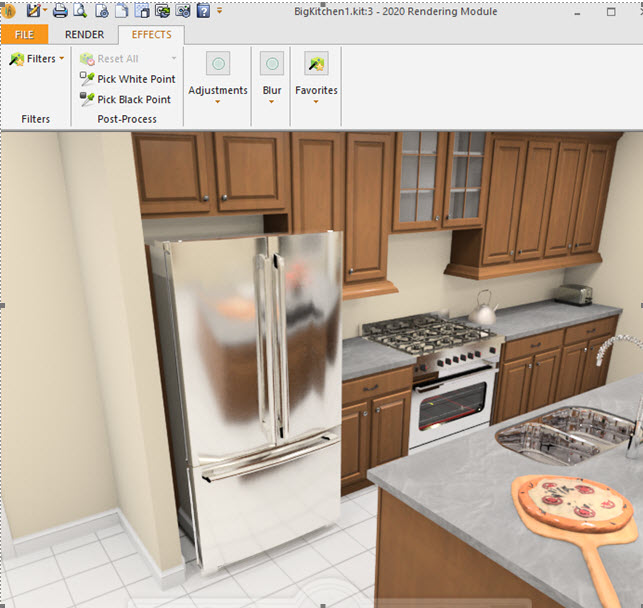This screenshot has height=608, width=643.
Task: Click the print preview magnifier icon
Action: click(x=80, y=11)
